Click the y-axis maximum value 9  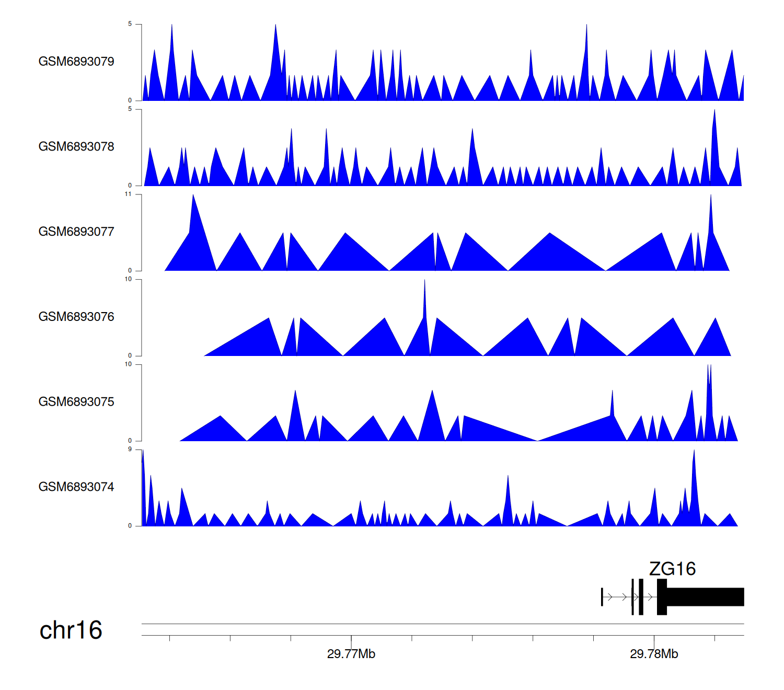(x=130, y=450)
